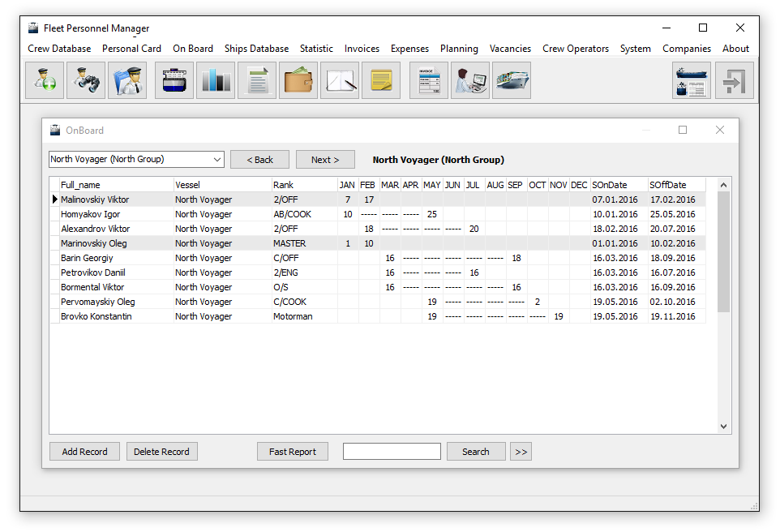Screen dimensions: 780x532
Task: Click the exit arrow door icon
Action: [x=735, y=80]
